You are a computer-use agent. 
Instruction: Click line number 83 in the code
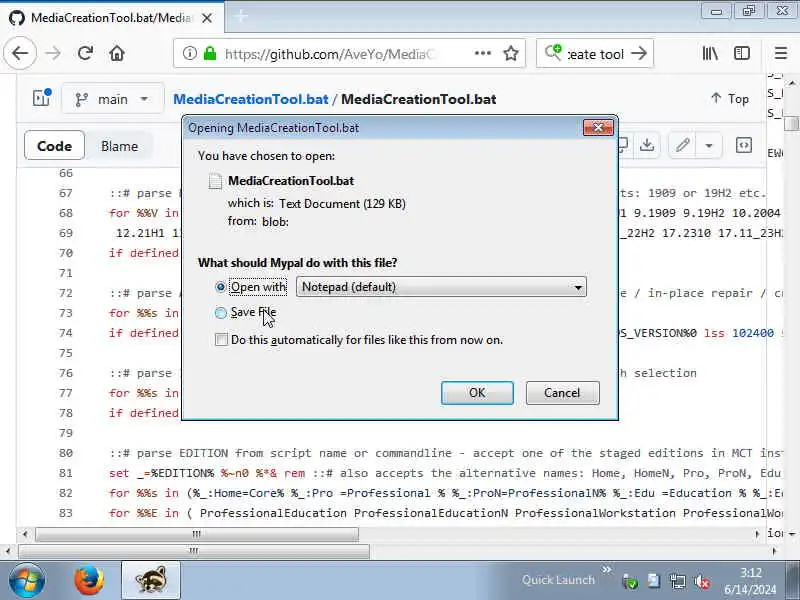66,513
